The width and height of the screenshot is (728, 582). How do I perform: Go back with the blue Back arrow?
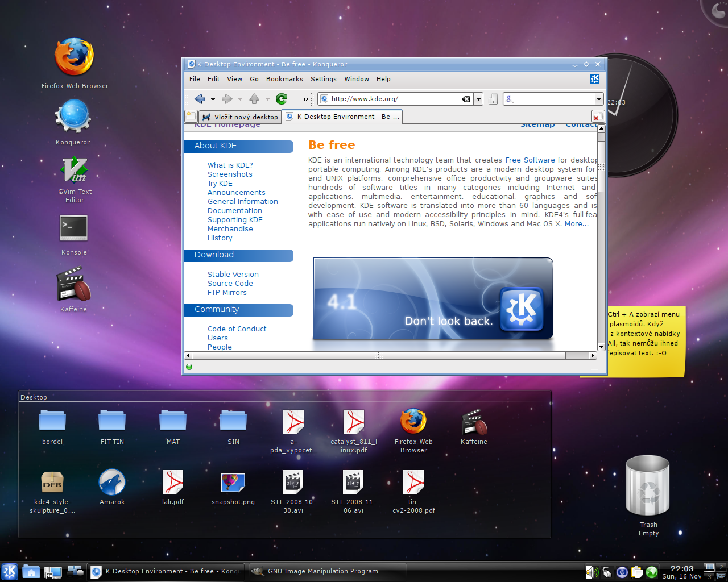[200, 99]
